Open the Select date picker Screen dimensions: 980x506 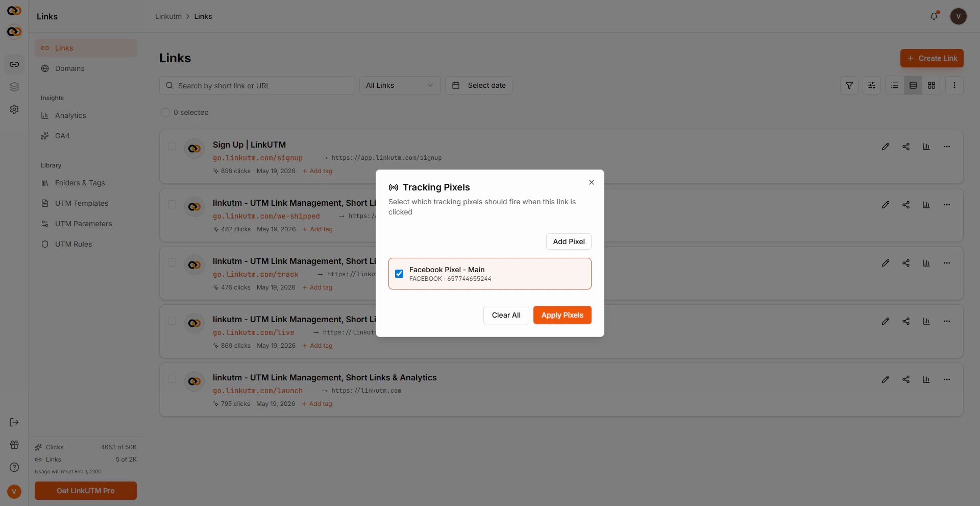tap(479, 85)
